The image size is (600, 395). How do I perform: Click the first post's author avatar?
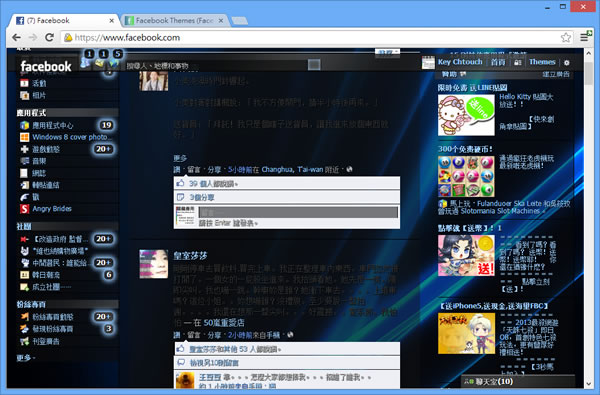point(153,80)
